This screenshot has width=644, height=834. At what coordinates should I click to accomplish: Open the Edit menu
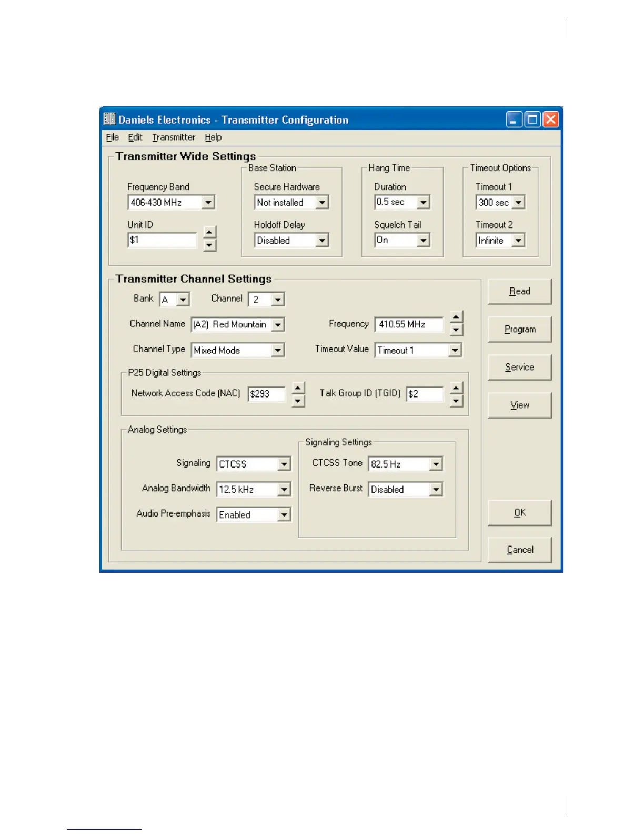135,137
